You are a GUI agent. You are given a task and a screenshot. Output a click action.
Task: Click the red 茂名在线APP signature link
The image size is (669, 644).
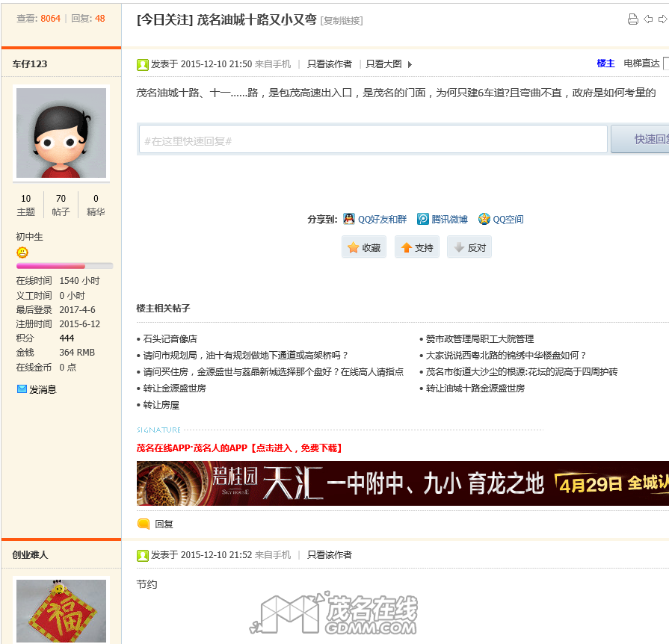pyautogui.click(x=239, y=448)
